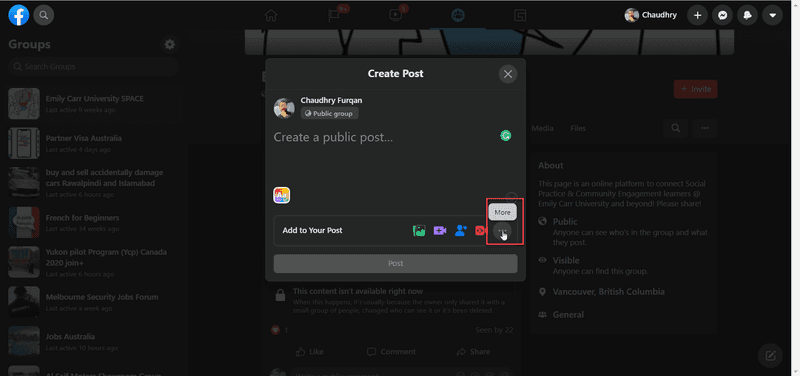The image size is (800, 376).
Task: Open the Chaudhry profile link in the header
Action: pos(651,15)
